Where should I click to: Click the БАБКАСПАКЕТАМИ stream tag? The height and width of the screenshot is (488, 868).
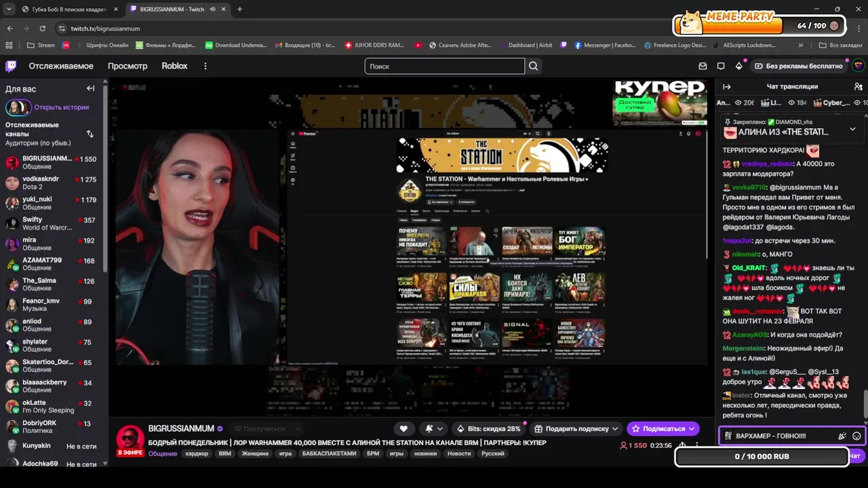pos(329,453)
